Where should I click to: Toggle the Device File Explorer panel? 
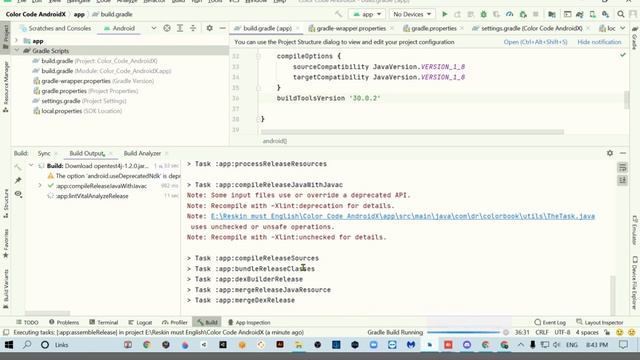(635, 282)
